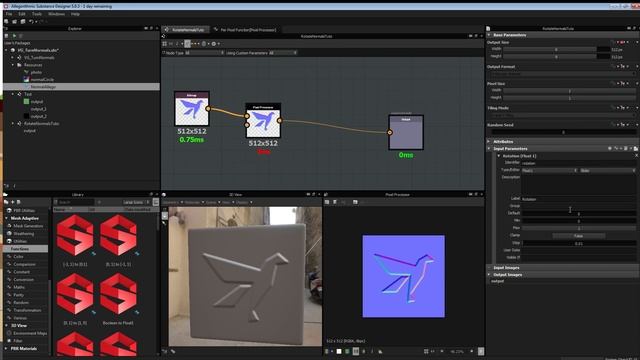The height and width of the screenshot is (360, 640).
Task: Click the Output Size Height slider
Action: 556,57
